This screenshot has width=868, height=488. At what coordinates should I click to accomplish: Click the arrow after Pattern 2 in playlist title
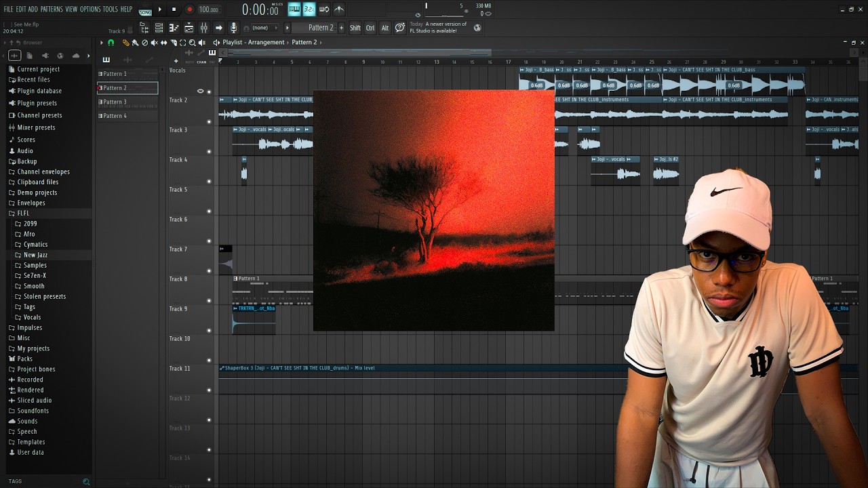pyautogui.click(x=321, y=42)
